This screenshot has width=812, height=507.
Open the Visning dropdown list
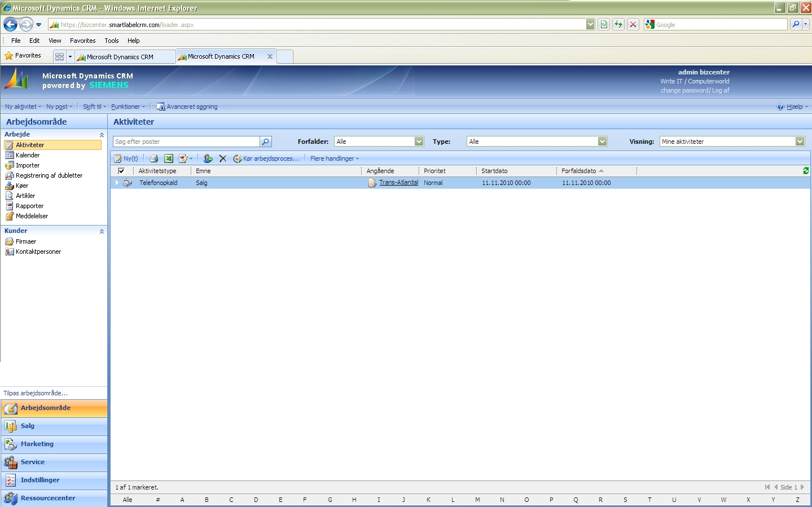(800, 142)
